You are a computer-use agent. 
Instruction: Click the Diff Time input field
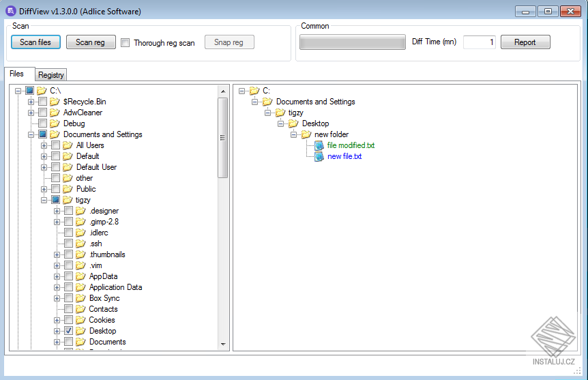tap(480, 42)
